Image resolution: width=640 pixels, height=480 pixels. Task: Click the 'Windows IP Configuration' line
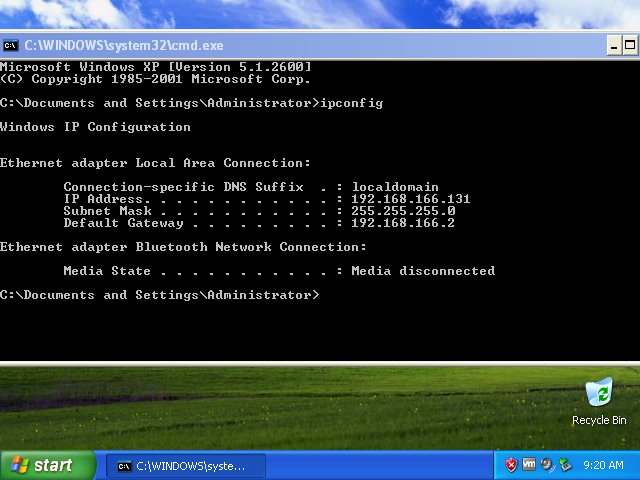[x=95, y=127]
